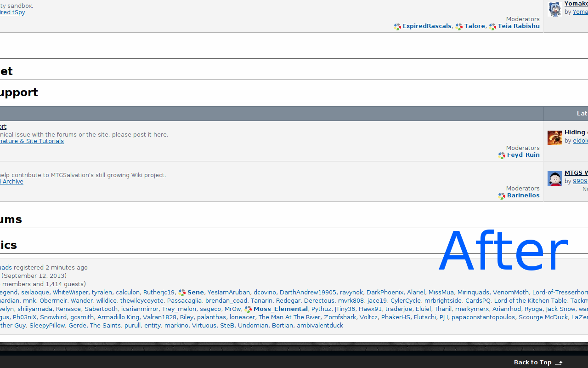The height and width of the screenshot is (368, 588).
Task: Open moderator Teia Rabishu profile
Action: pos(519,26)
